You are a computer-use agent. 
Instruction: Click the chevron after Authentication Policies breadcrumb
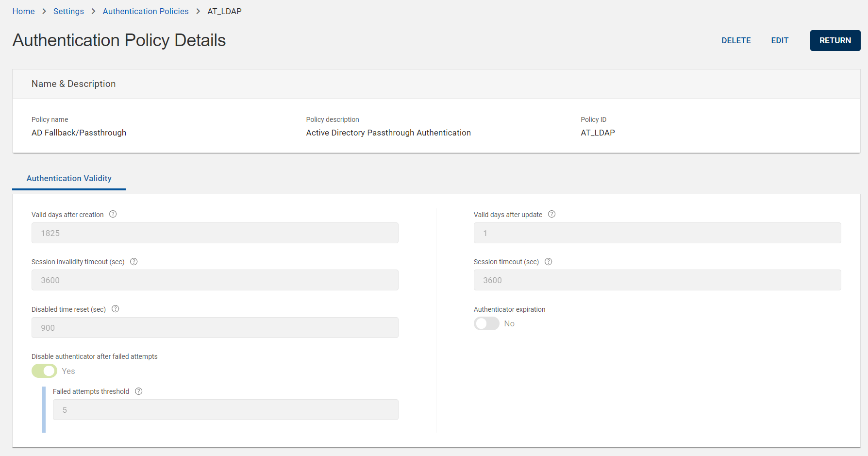coord(198,11)
